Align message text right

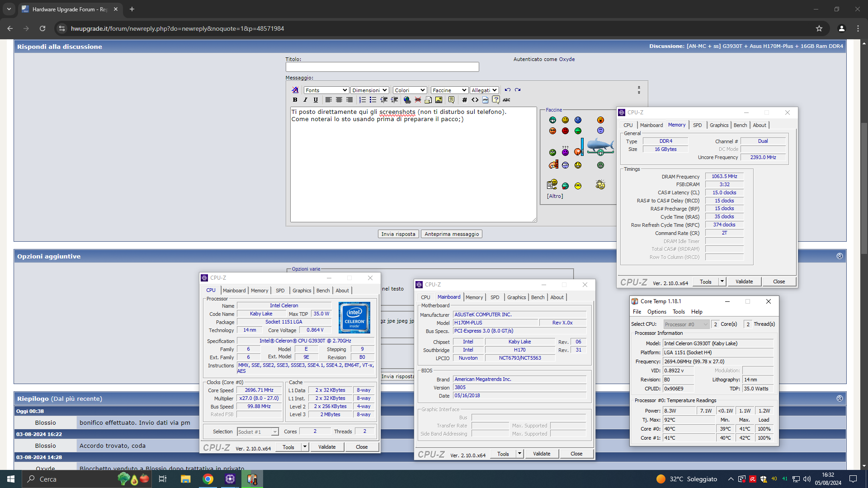(349, 100)
